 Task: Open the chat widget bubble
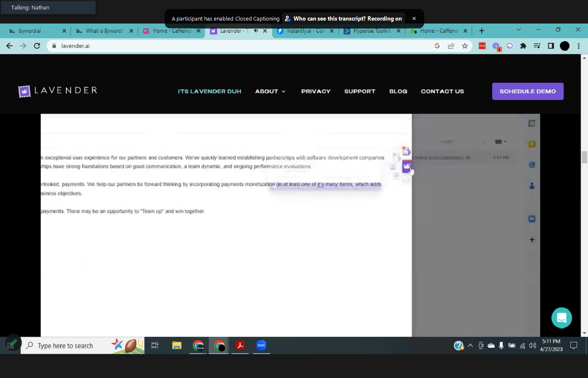(562, 318)
